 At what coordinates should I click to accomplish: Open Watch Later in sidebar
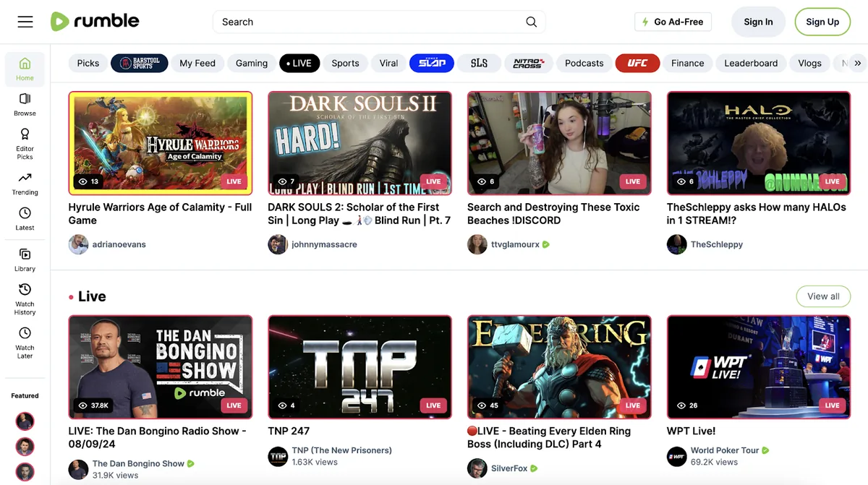point(25,343)
